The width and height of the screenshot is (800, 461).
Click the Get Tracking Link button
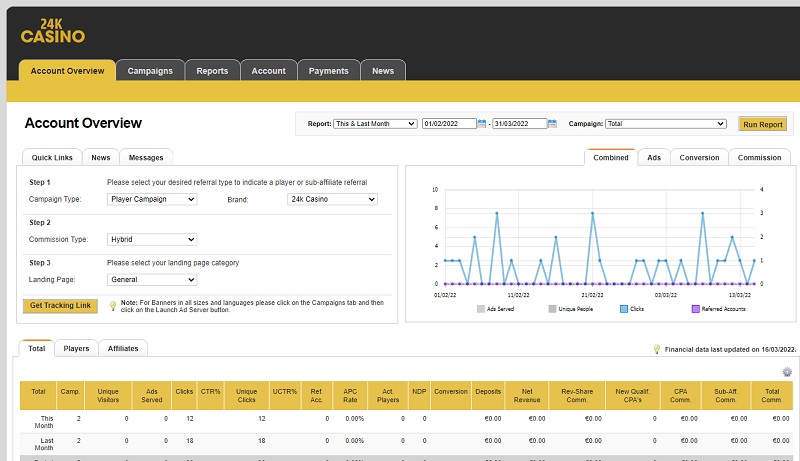pyautogui.click(x=60, y=305)
